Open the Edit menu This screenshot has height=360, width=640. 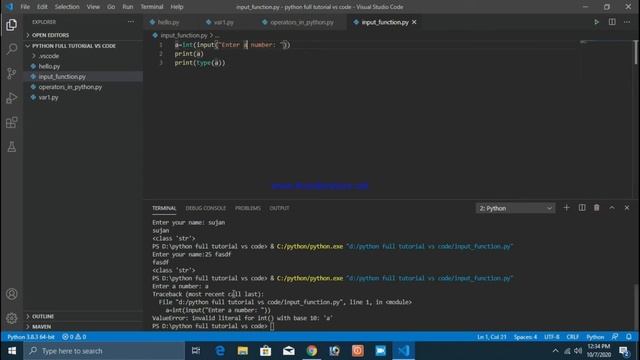click(42, 7)
